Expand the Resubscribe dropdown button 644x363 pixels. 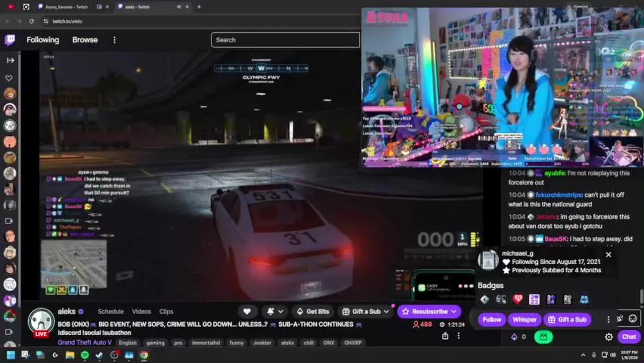(x=429, y=312)
